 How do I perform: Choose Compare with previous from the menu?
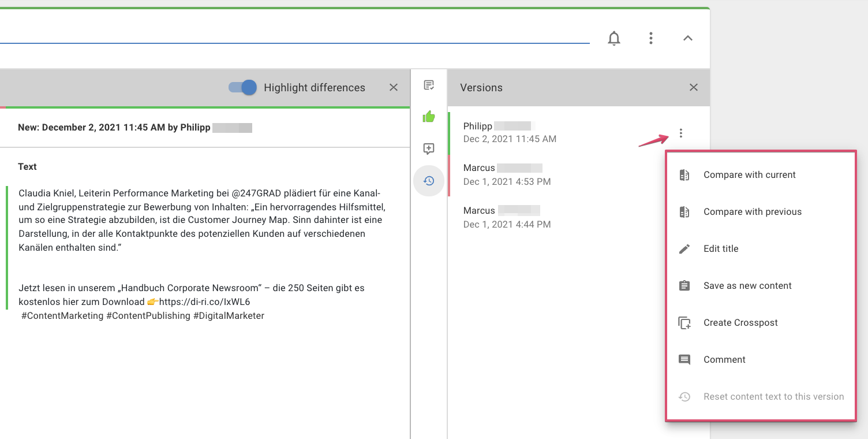point(752,211)
